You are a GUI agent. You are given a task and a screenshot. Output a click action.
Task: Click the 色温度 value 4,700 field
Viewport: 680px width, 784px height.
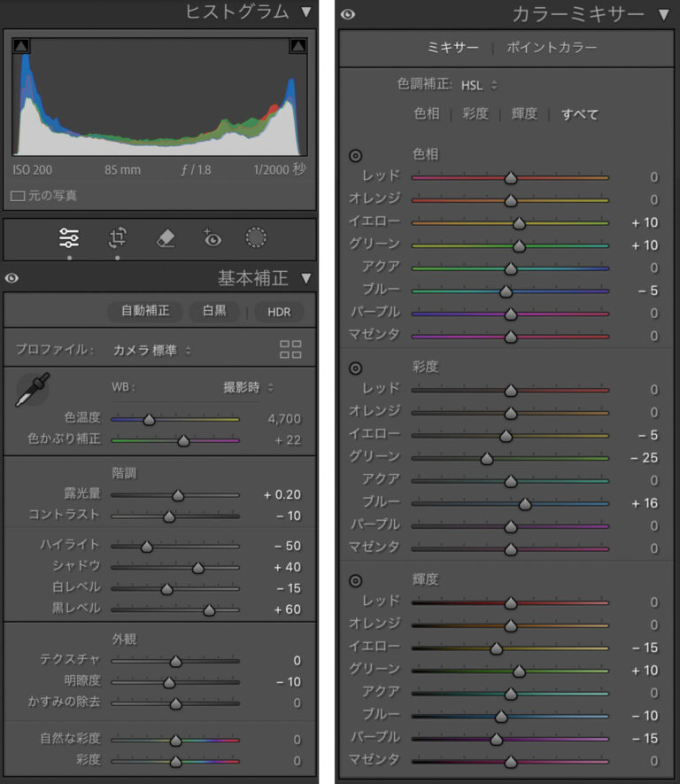point(284,419)
